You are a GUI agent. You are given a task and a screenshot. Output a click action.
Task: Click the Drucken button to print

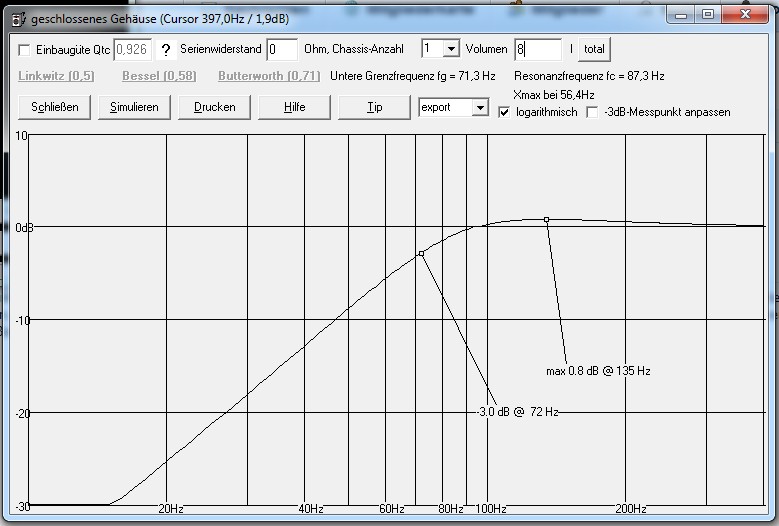coord(214,107)
